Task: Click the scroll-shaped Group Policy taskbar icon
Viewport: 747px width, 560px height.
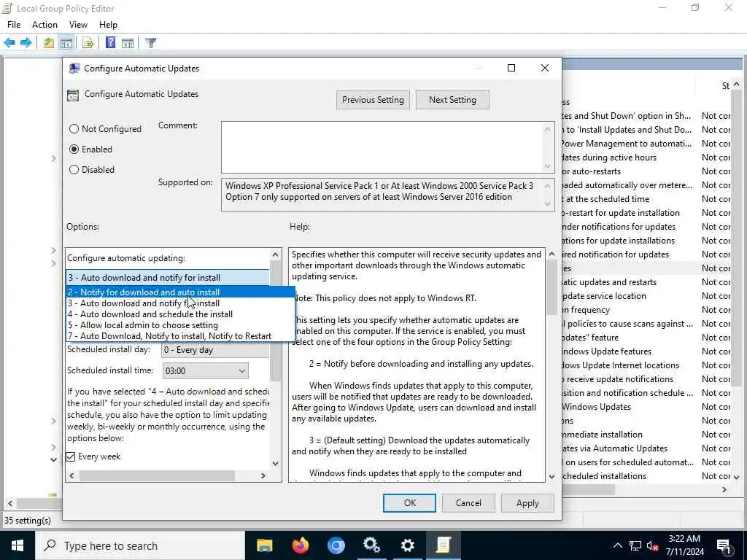Action: 443,545
